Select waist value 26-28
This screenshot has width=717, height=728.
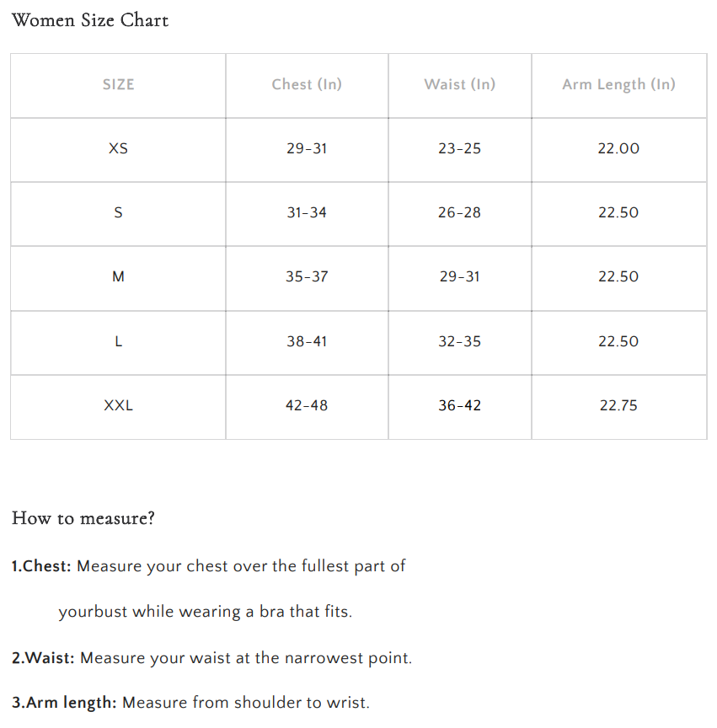pos(459,212)
